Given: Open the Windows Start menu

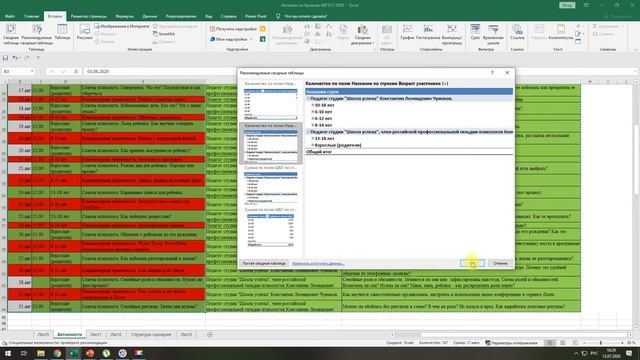Looking at the screenshot, I should 7,353.
